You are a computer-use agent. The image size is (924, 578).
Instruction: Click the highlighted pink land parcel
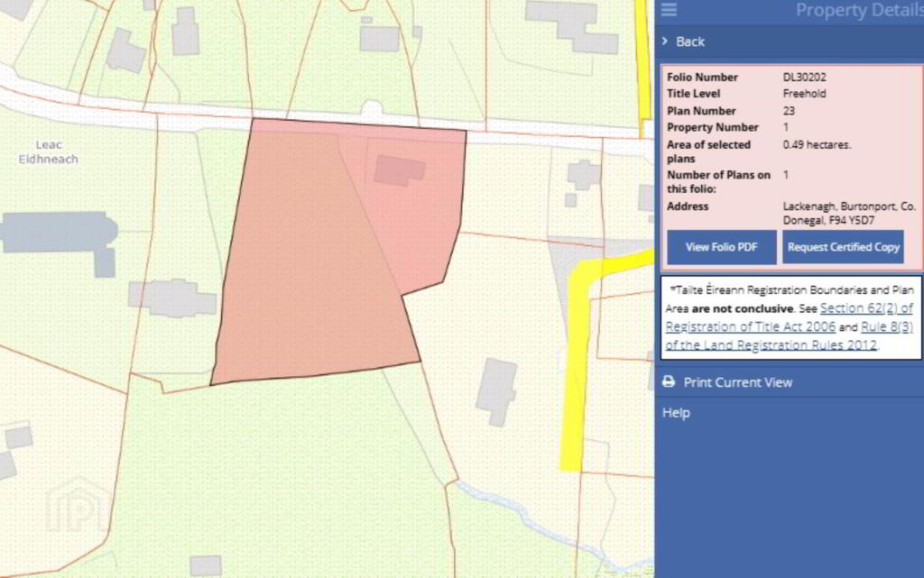[x=307, y=271]
